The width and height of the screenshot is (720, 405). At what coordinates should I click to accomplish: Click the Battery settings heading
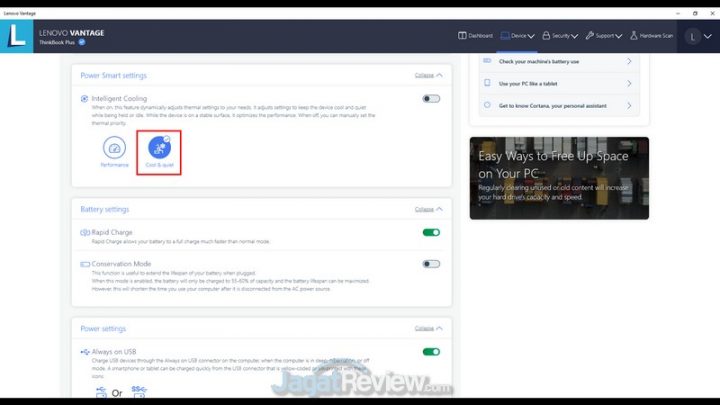point(105,209)
